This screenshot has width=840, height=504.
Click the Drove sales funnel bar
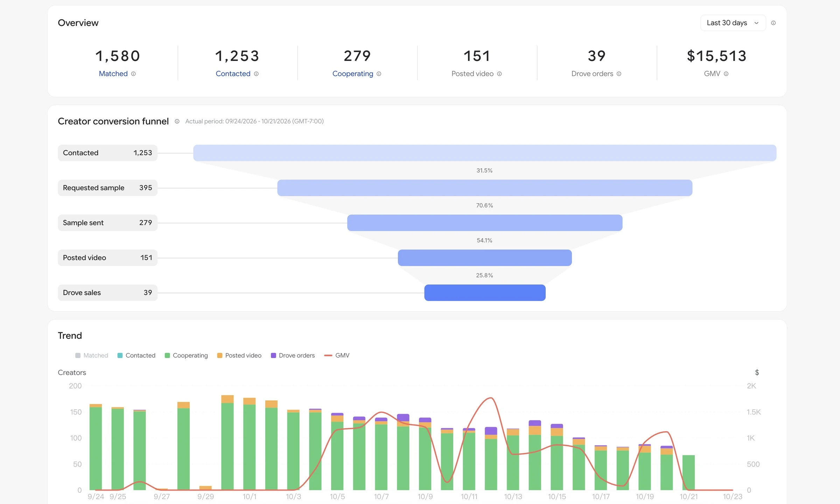pos(485,293)
